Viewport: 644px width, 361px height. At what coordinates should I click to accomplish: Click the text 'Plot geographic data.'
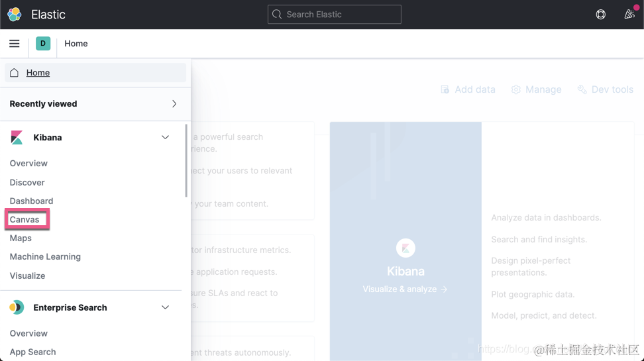(533, 295)
